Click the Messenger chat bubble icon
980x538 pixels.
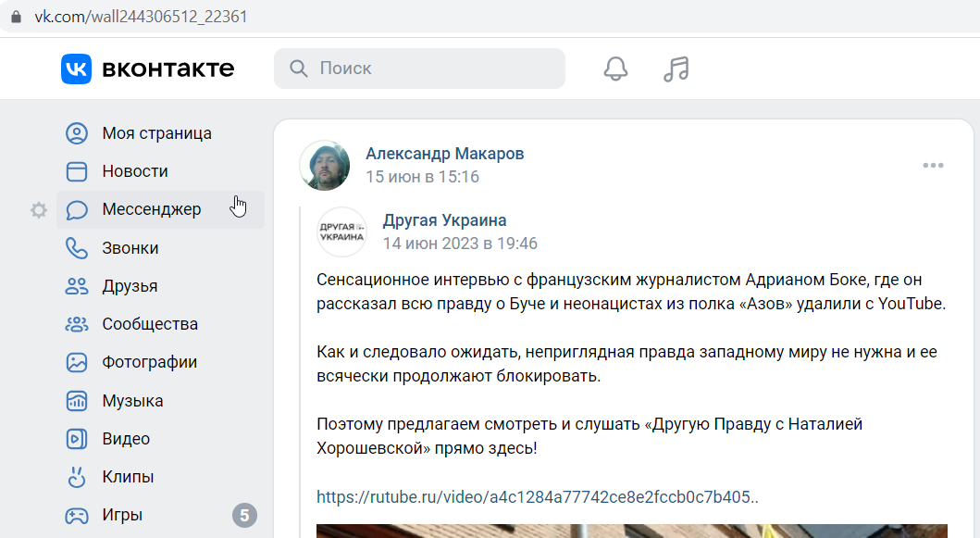tap(77, 209)
